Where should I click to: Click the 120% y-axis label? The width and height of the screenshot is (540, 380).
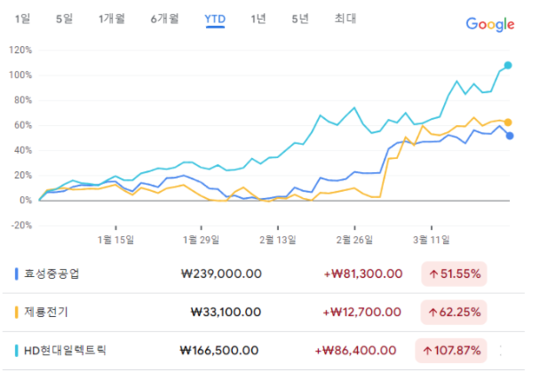[21, 50]
